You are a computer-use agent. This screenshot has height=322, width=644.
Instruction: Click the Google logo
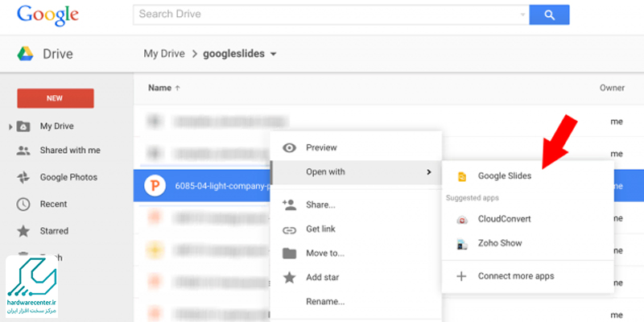coord(47,15)
